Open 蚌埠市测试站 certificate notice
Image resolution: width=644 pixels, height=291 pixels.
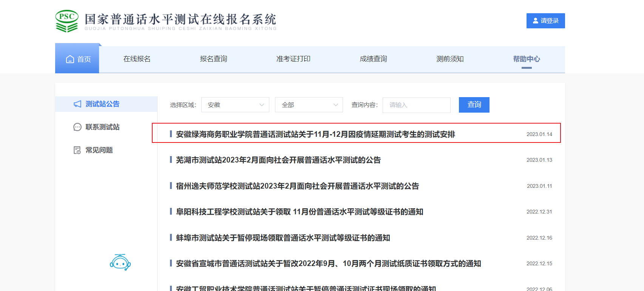[x=283, y=238]
